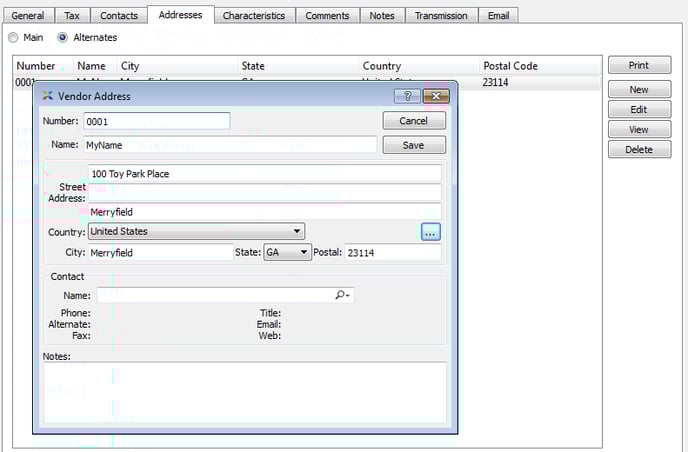The width and height of the screenshot is (688, 452).
Task: Expand the Country dropdown showing United States
Action: coord(197,231)
